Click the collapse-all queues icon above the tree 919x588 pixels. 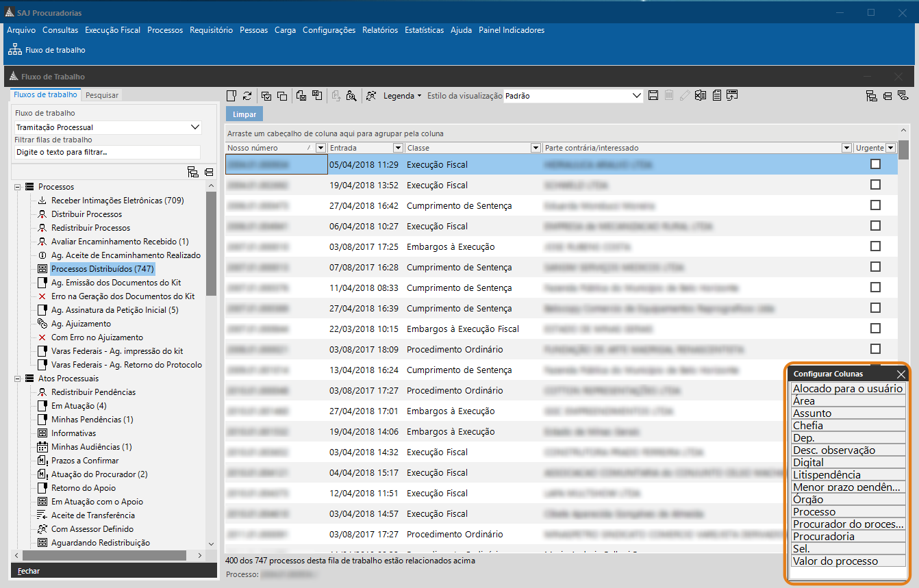(209, 172)
